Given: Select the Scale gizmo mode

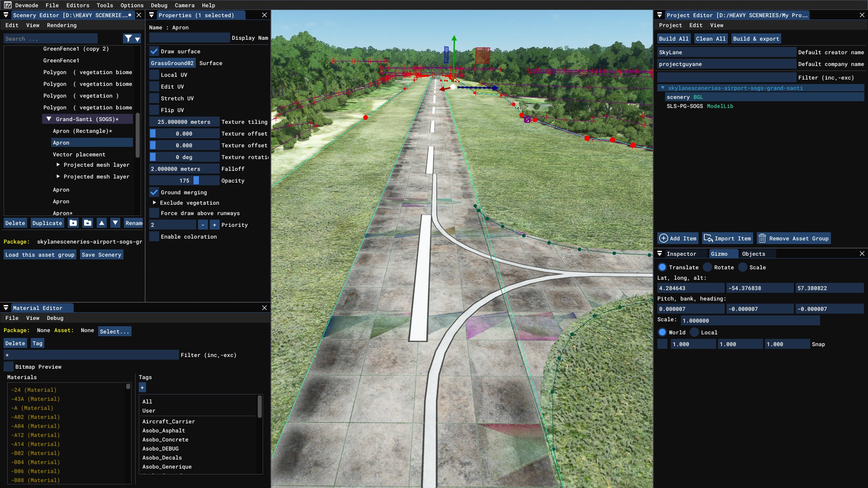Looking at the screenshot, I should click(x=743, y=267).
